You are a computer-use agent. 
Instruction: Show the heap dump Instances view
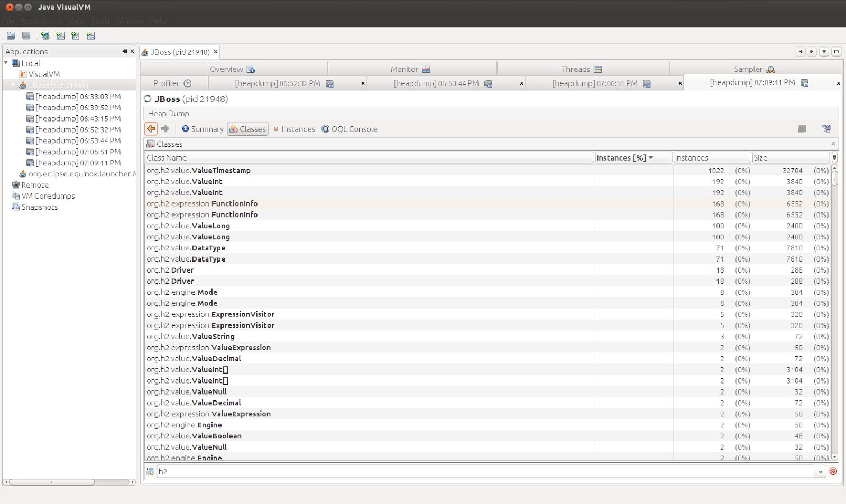point(294,129)
